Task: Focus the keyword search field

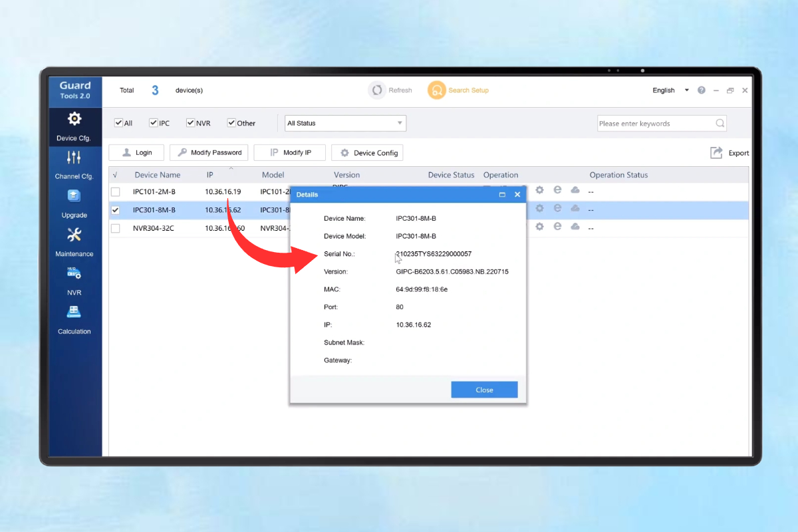Action: click(662, 123)
